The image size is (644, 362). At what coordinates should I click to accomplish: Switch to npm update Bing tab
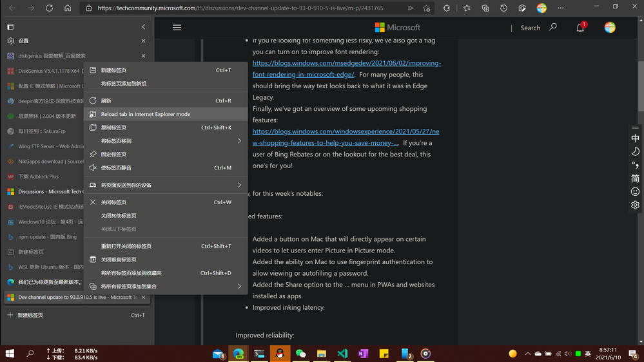coord(44,237)
